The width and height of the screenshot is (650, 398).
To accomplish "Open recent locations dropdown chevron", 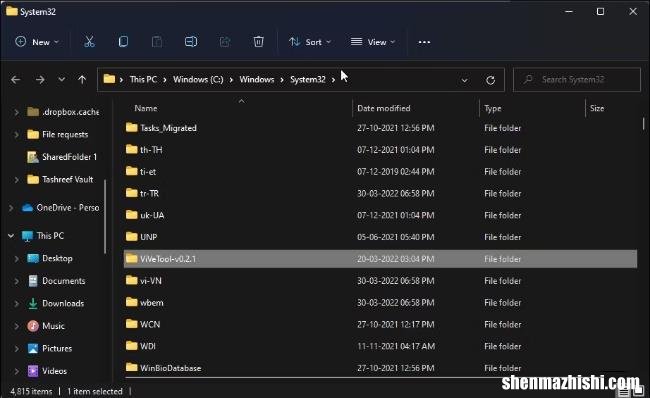I will point(61,79).
